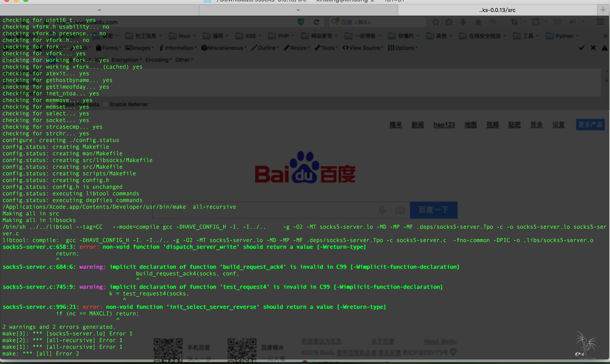Open the downloads arrow icon

point(463,22)
